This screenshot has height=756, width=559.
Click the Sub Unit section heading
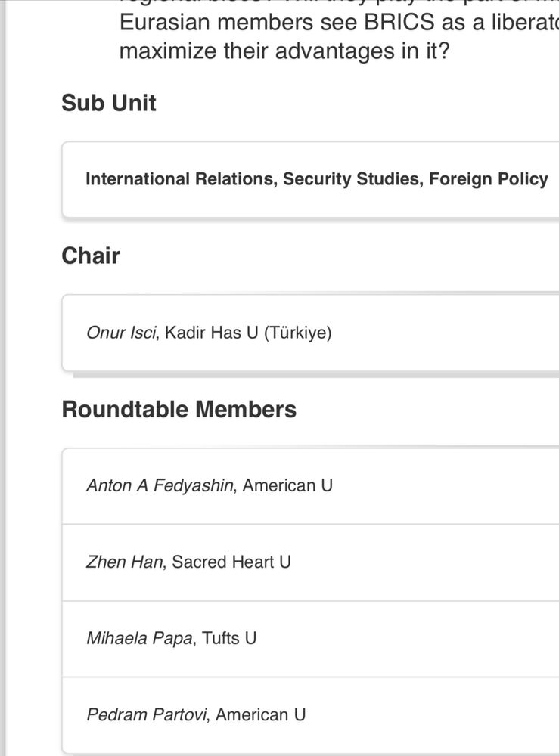click(108, 103)
